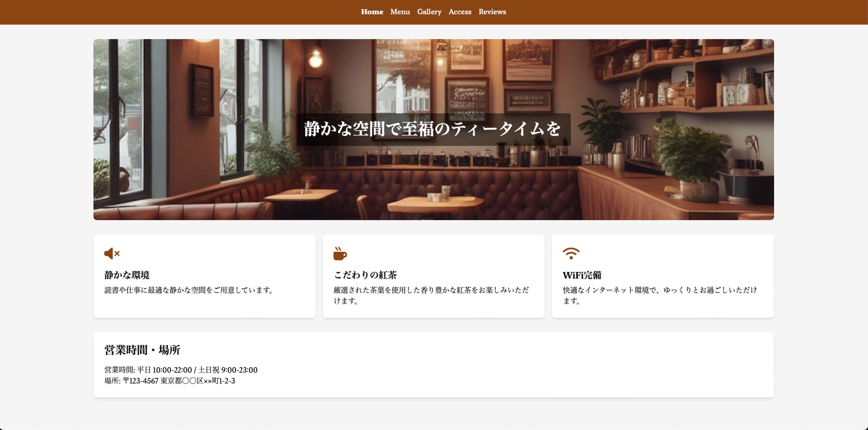Select the 静かな環境 card heading
The image size is (868, 430).
[x=127, y=275]
